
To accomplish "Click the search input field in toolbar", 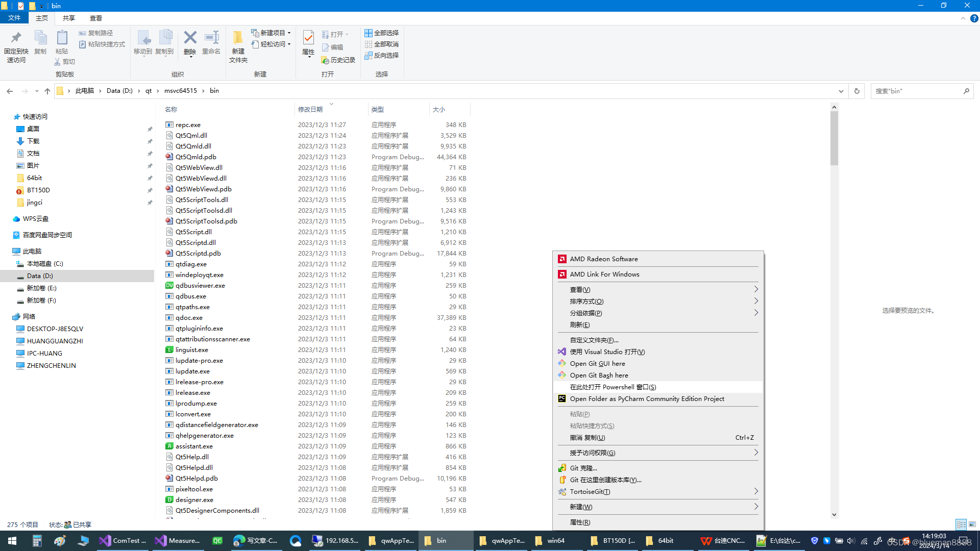I will [x=919, y=91].
